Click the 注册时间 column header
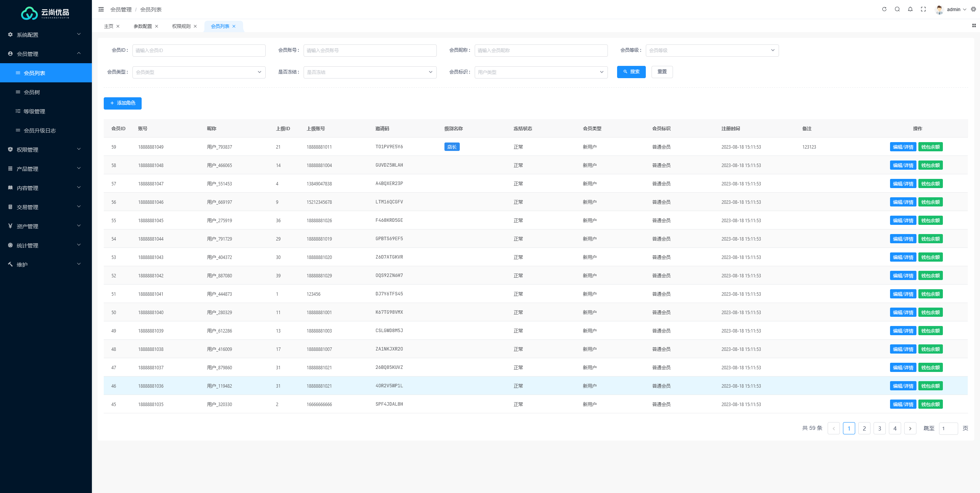980x493 pixels. pyautogui.click(x=730, y=128)
